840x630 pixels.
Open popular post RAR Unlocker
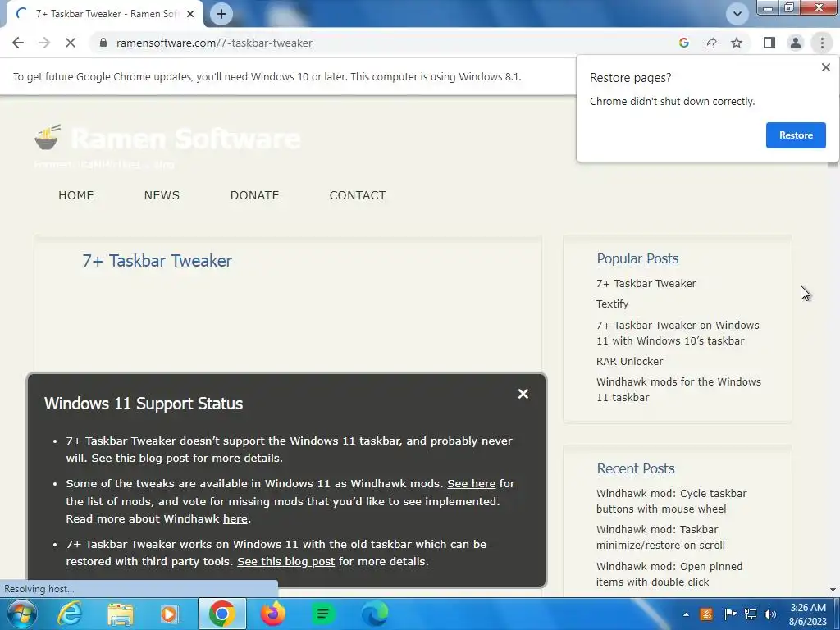[x=629, y=361]
